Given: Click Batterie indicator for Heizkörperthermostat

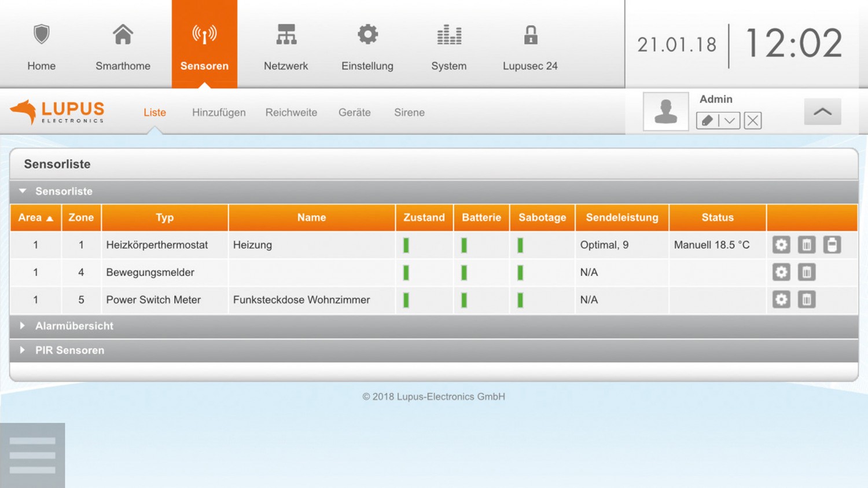Looking at the screenshot, I should pos(464,245).
